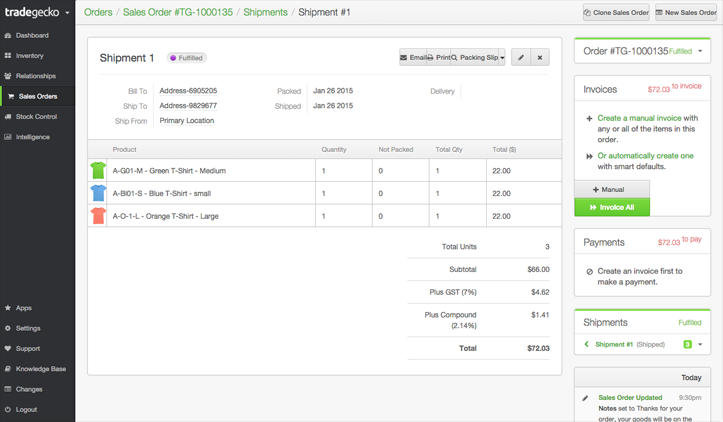Email this shipment
This screenshot has height=422, width=723.
tap(413, 58)
